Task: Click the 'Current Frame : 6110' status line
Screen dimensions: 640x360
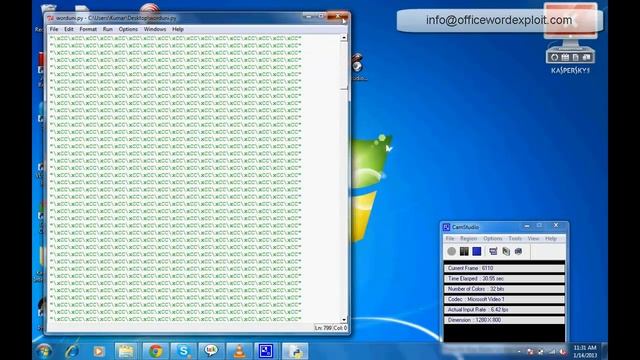Action: (504, 268)
